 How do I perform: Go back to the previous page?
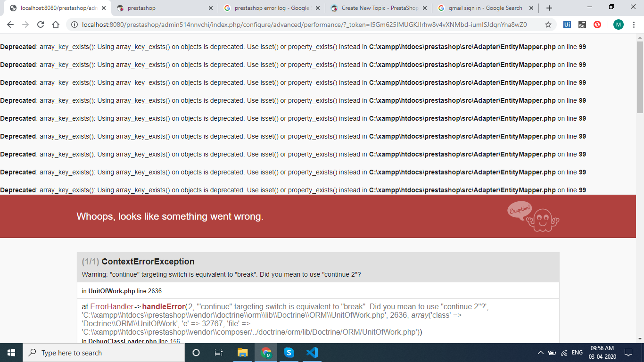pos(10,25)
